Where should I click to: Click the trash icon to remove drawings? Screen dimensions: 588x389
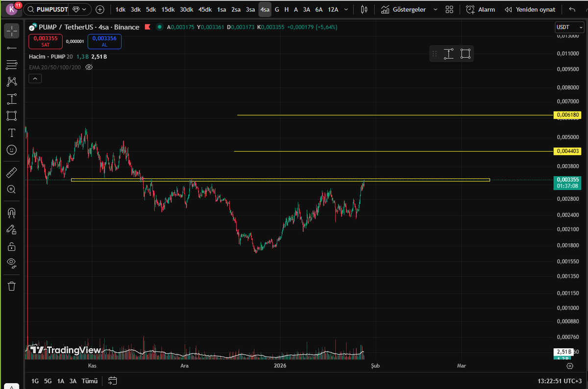click(x=12, y=286)
